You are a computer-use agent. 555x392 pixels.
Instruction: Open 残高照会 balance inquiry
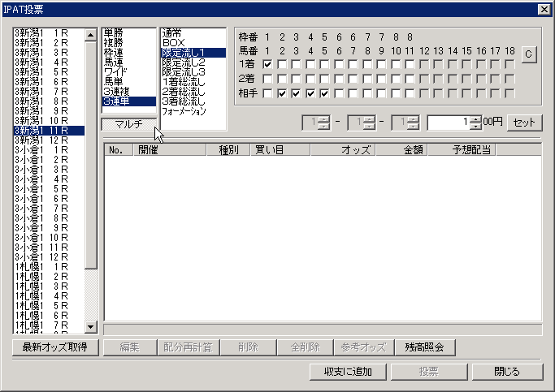click(x=425, y=347)
